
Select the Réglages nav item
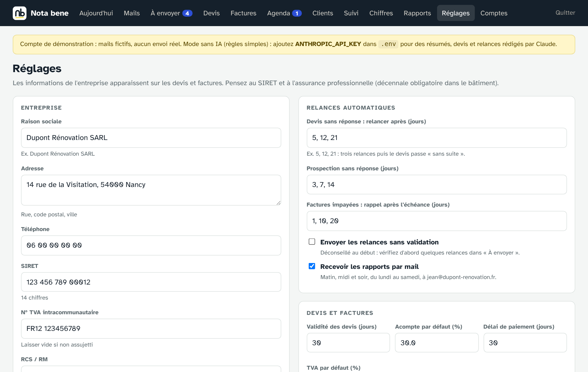456,13
